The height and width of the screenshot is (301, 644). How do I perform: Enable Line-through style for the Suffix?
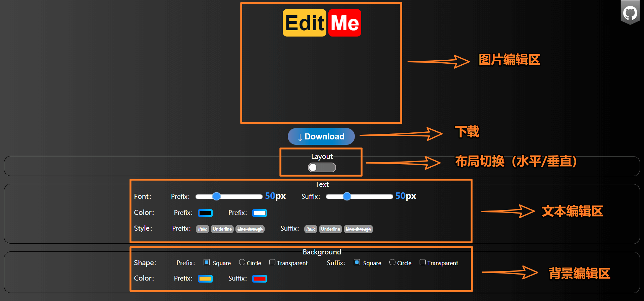pyautogui.click(x=358, y=229)
